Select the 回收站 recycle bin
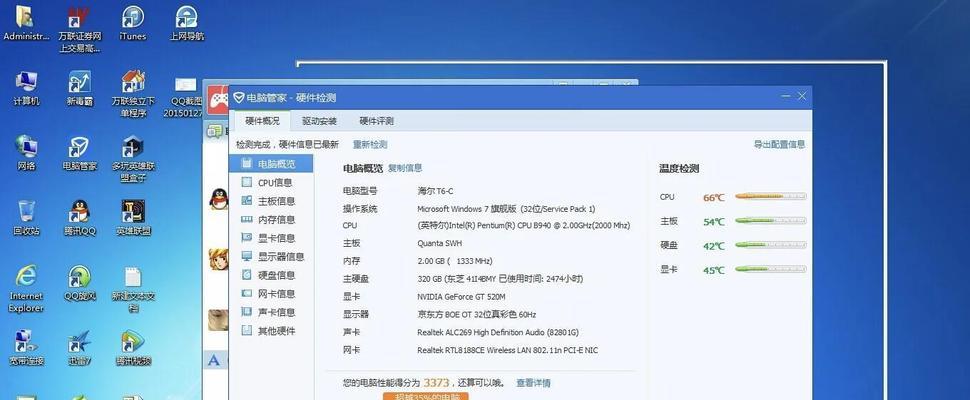 26,218
